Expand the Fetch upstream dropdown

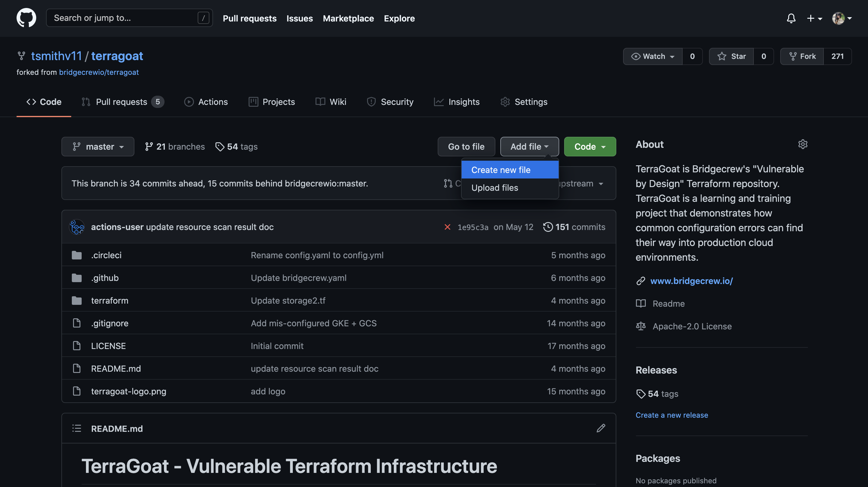(581, 184)
